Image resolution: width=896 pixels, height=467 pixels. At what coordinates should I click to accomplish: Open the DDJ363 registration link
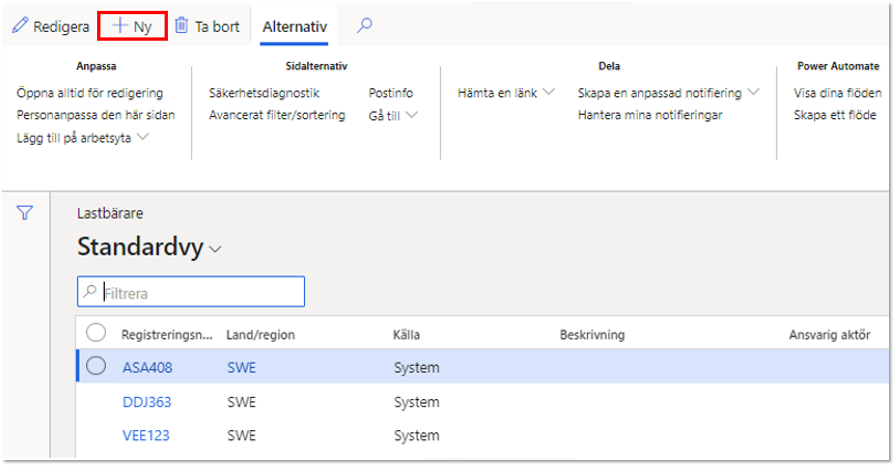point(147,402)
